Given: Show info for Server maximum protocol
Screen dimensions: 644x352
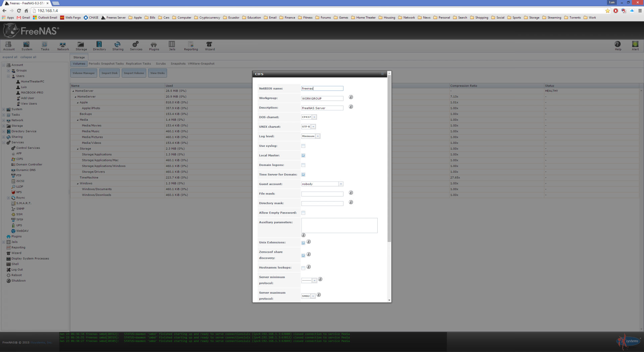Looking at the screenshot, I should (x=319, y=295).
